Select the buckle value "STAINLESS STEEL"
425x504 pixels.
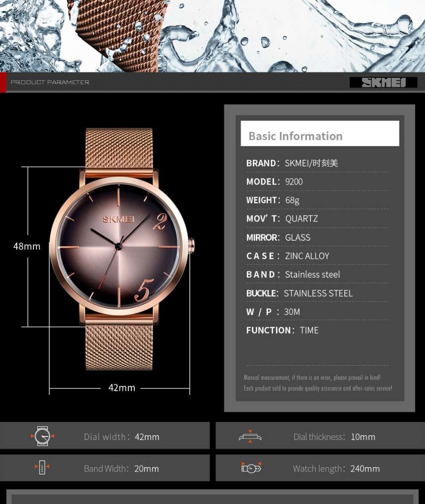[x=318, y=293]
